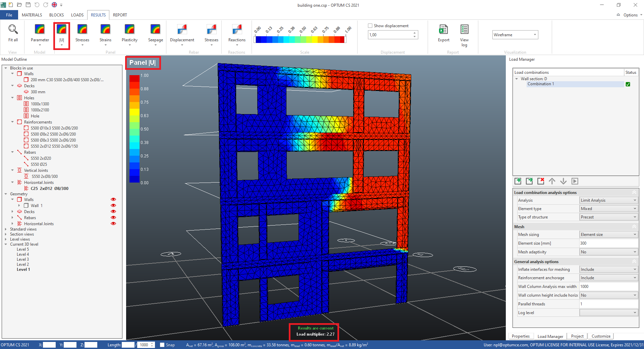Click the results color scale bar
The image size is (644, 349).
300,40
